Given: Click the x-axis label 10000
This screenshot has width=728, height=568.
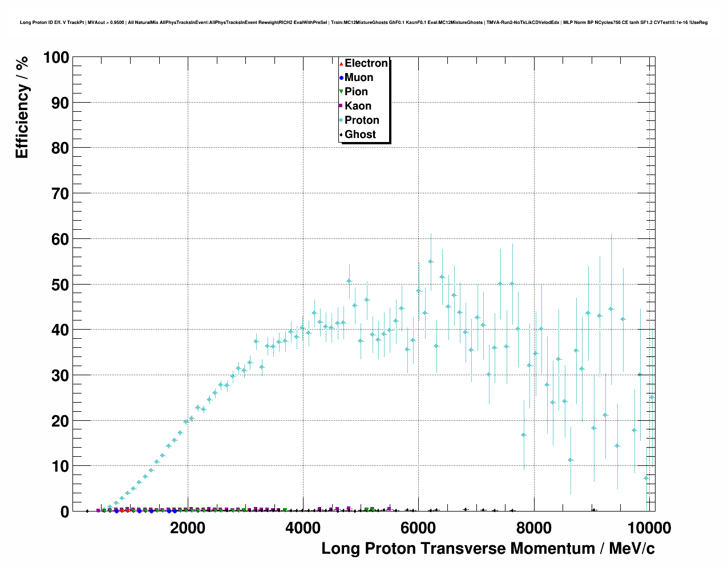Looking at the screenshot, I should [x=649, y=528].
